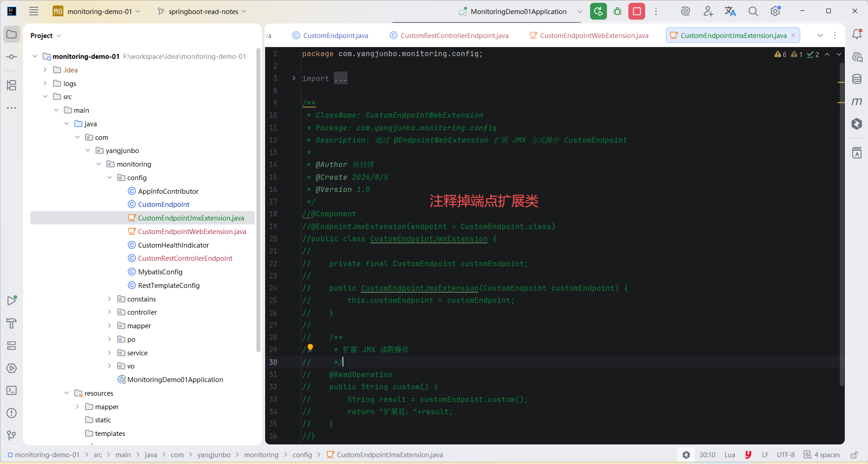Image resolution: width=868 pixels, height=464 pixels.
Task: Click 30:10 caret position in status bar
Action: point(707,455)
